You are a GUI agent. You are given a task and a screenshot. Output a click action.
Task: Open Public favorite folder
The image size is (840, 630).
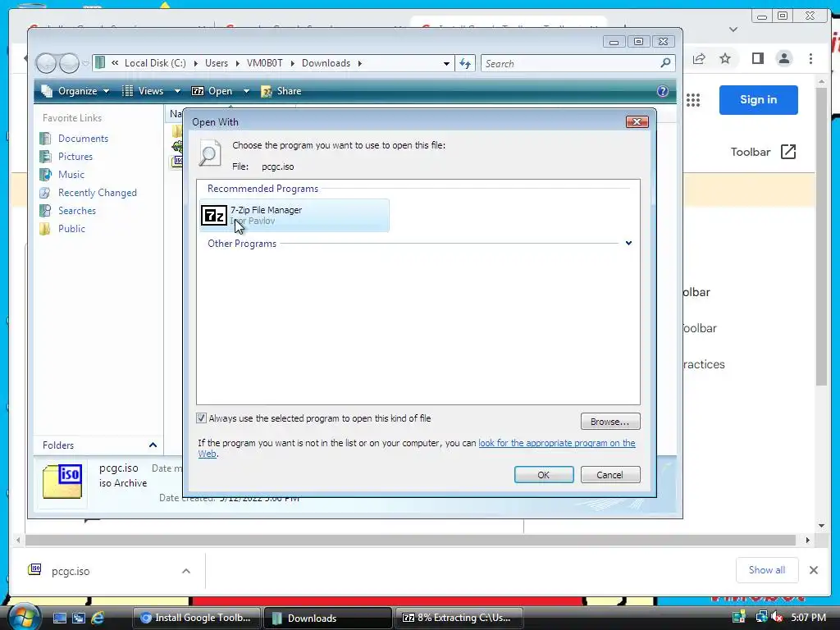click(71, 229)
